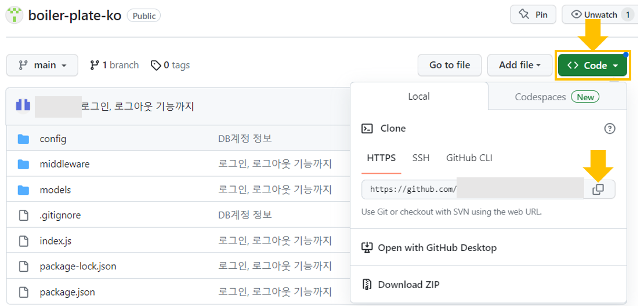This screenshot has width=644, height=306.
Task: Click the file icon beside package.json
Action: pos(24,292)
